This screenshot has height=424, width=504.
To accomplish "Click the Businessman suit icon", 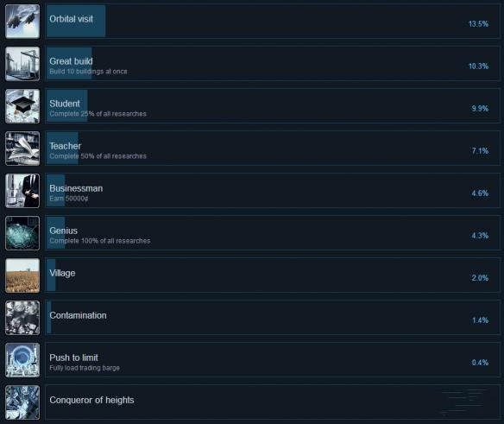I will click(x=22, y=191).
